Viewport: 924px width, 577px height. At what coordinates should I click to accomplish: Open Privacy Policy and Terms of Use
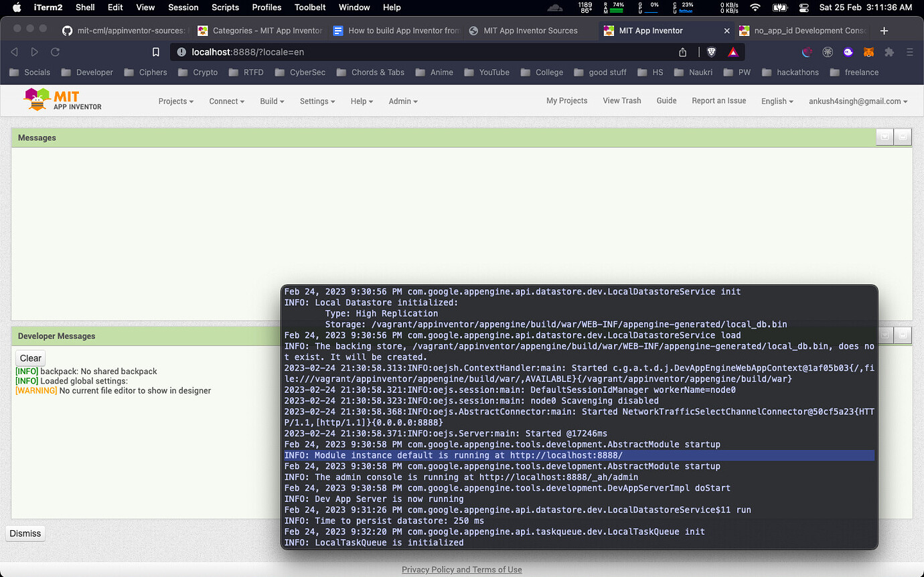(x=461, y=569)
